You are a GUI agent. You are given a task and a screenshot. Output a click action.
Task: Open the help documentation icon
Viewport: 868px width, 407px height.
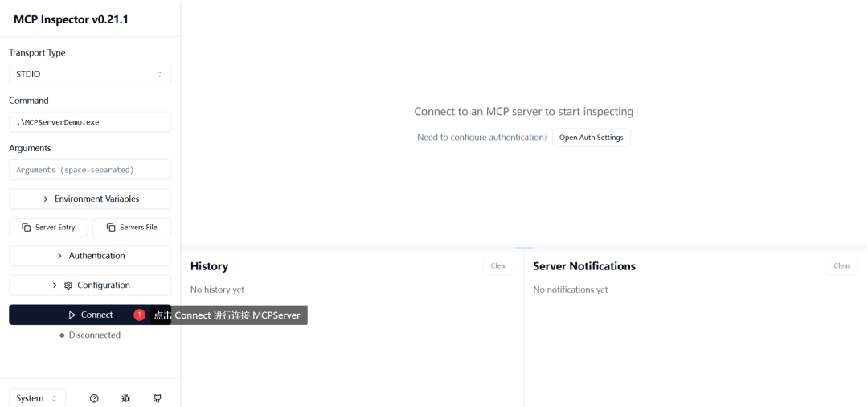coord(94,398)
